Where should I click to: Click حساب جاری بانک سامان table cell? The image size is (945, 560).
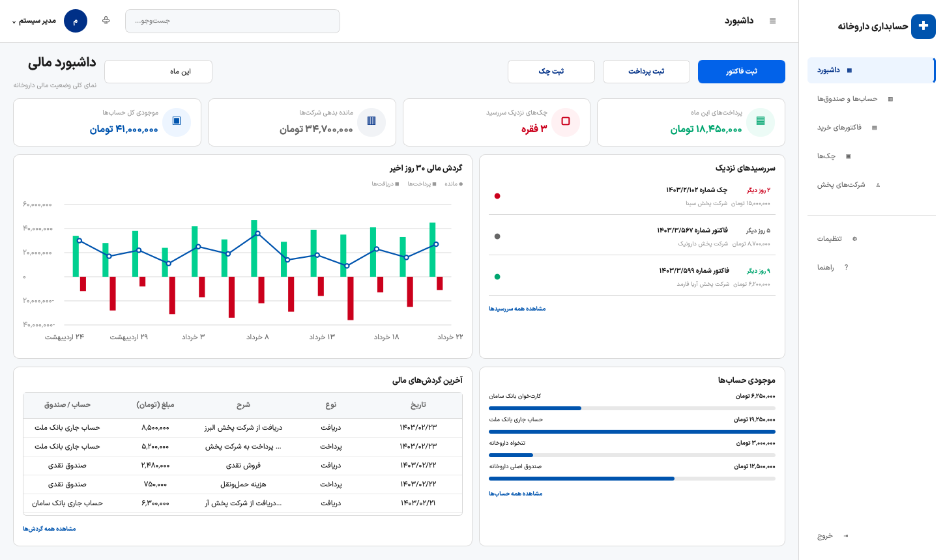pyautogui.click(x=68, y=503)
